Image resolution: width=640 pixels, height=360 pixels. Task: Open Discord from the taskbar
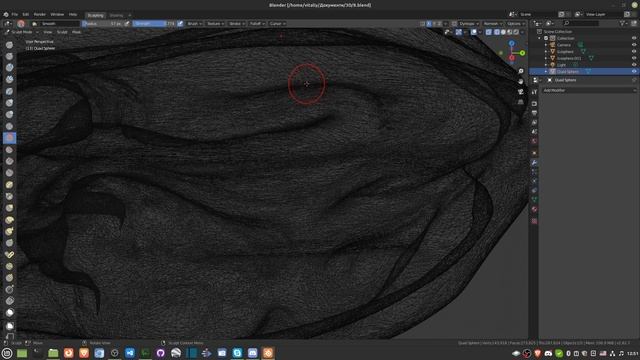253,353
